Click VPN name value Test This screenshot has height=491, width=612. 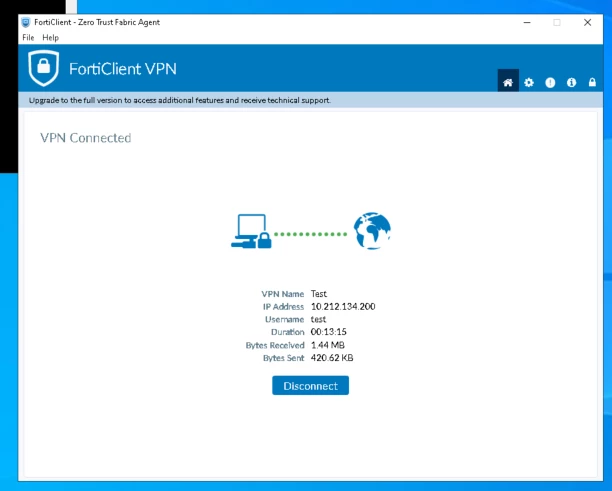(318, 294)
